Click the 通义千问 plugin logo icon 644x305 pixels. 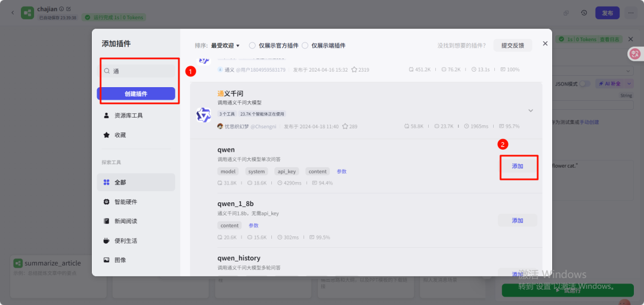[x=203, y=115]
